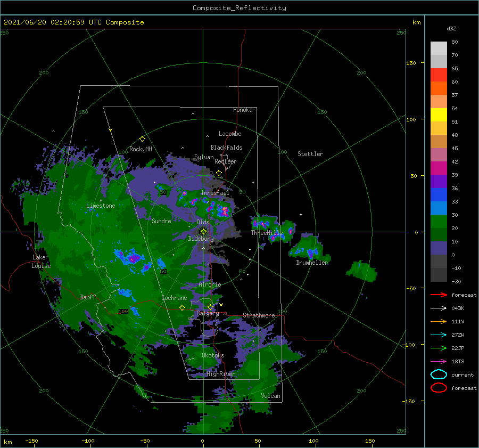Click the dBZ legend heading
Screen dimensions: 479x448
451,28
